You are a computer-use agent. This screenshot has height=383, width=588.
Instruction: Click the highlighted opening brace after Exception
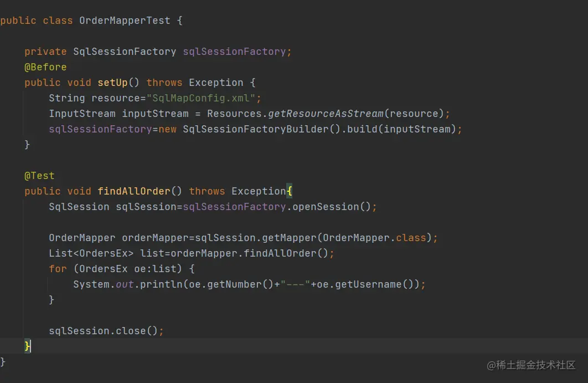click(289, 191)
